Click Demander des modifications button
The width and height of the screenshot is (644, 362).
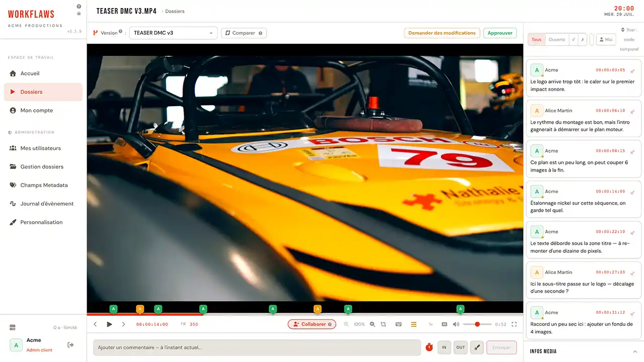point(442,33)
